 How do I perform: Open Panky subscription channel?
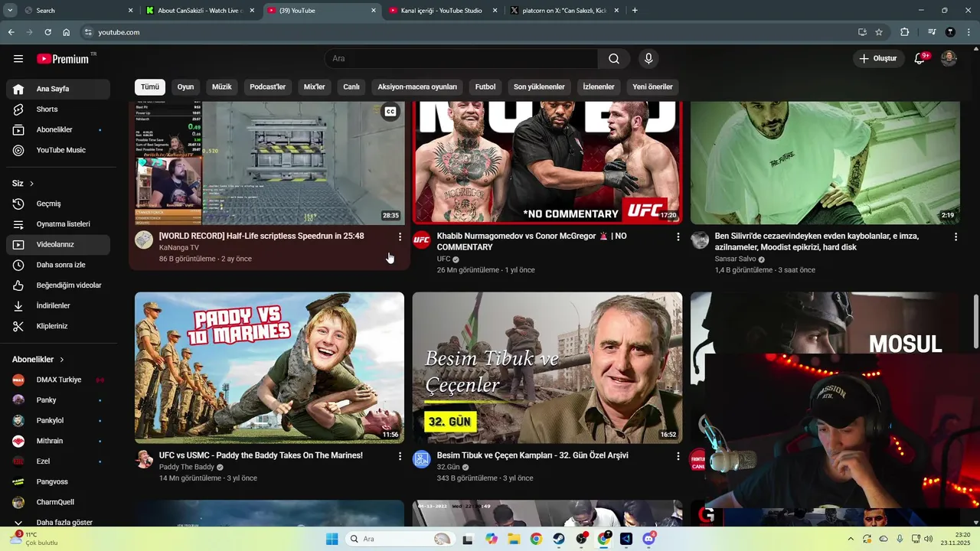(58, 400)
